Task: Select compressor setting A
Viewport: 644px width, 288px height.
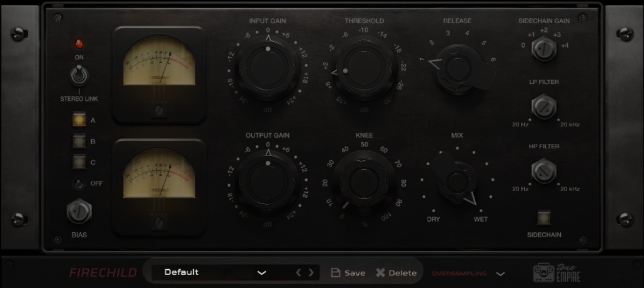Action: (x=79, y=120)
